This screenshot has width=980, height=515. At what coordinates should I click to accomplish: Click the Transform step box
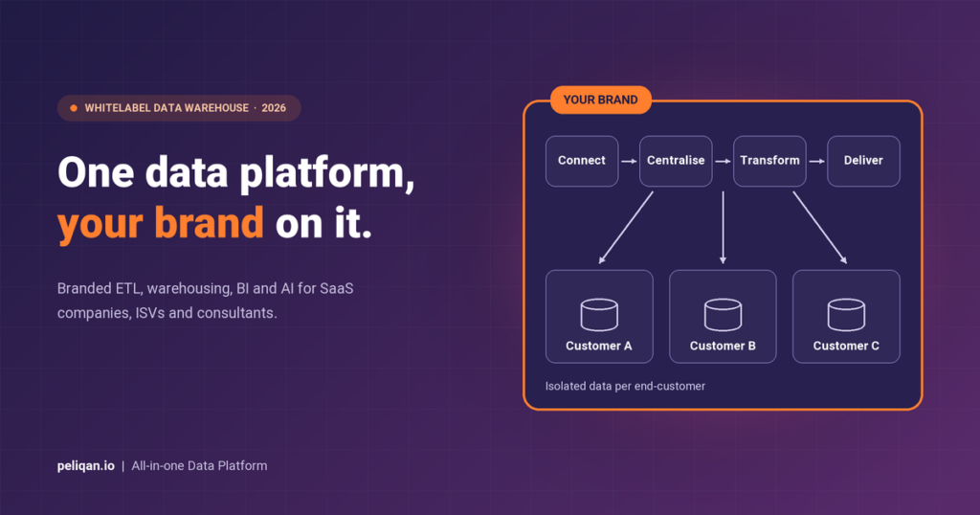click(769, 161)
